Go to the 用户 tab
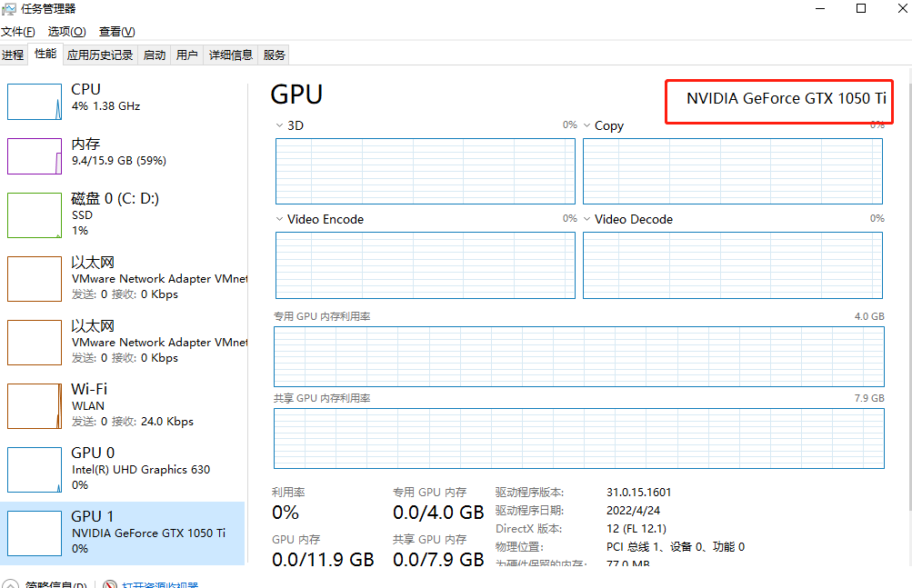The width and height of the screenshot is (912, 588). [186, 55]
